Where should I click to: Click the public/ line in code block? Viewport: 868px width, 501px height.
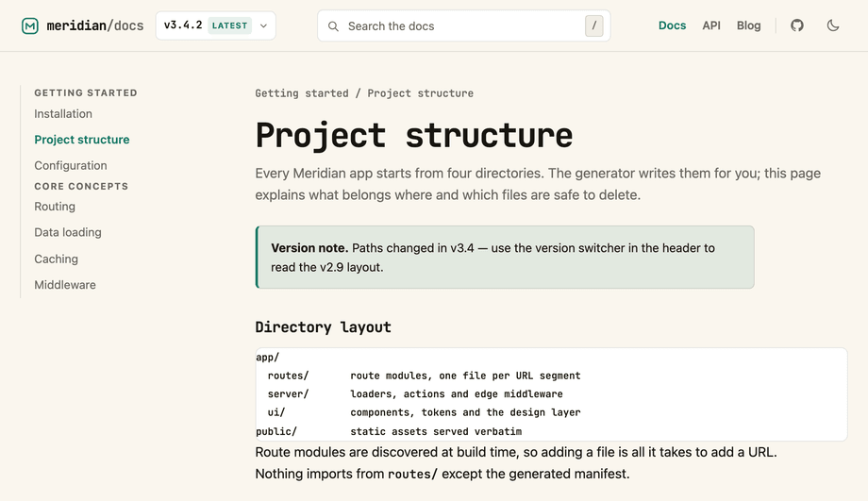click(x=389, y=431)
